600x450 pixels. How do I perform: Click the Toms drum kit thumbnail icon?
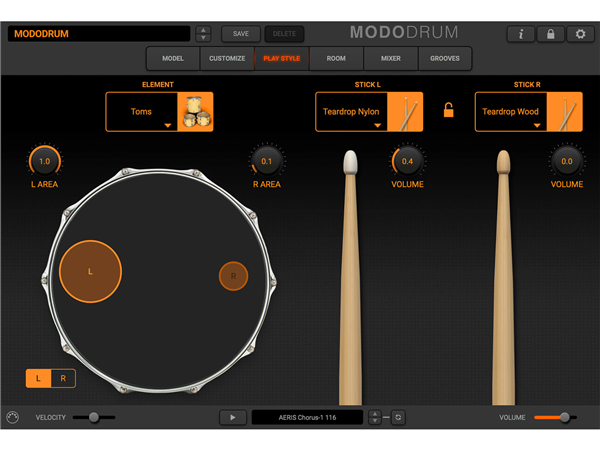click(195, 112)
